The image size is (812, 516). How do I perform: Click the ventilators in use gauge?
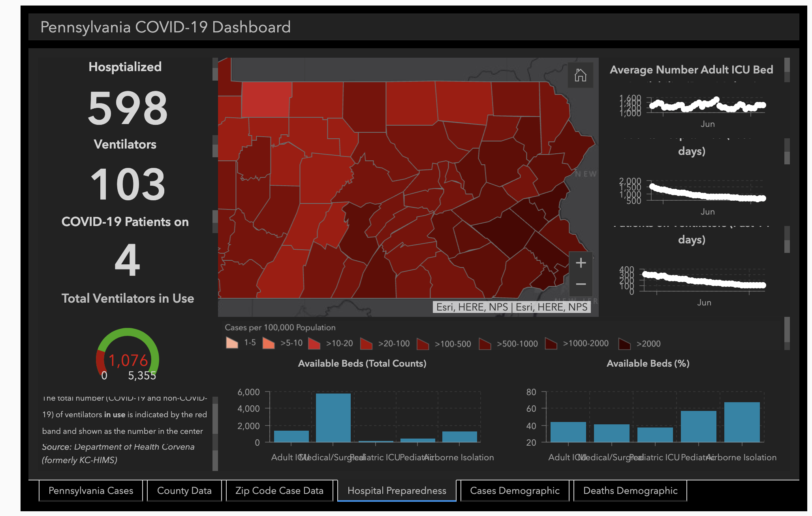[x=127, y=354]
